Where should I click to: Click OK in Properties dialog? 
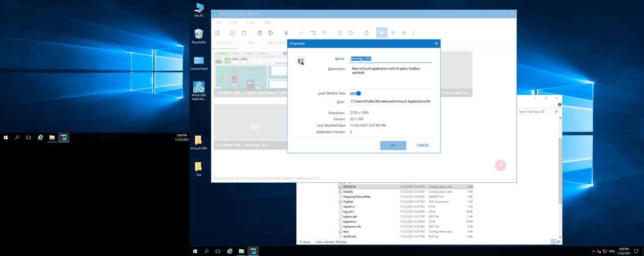pos(393,145)
